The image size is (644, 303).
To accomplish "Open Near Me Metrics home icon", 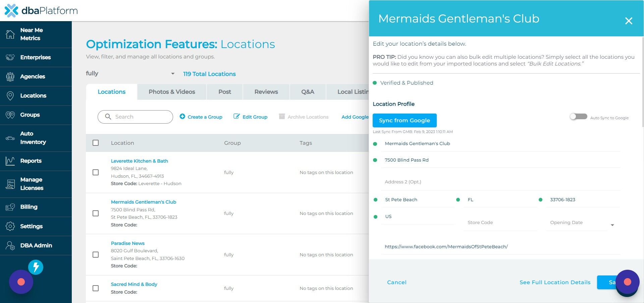I will coord(10,34).
